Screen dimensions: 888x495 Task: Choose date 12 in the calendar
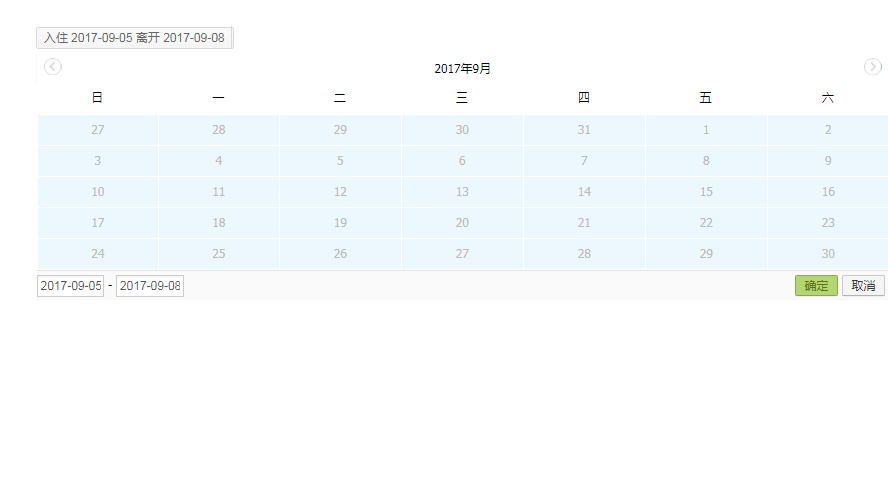pos(340,192)
